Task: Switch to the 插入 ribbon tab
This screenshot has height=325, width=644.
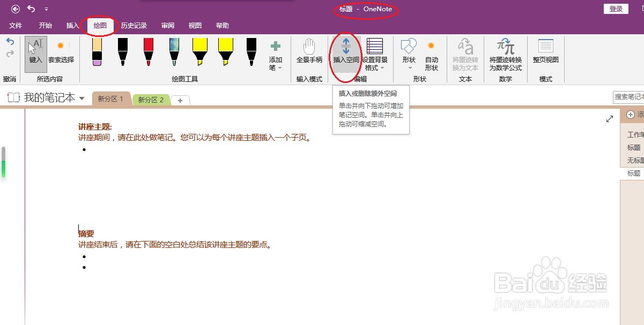Action: coord(72,26)
